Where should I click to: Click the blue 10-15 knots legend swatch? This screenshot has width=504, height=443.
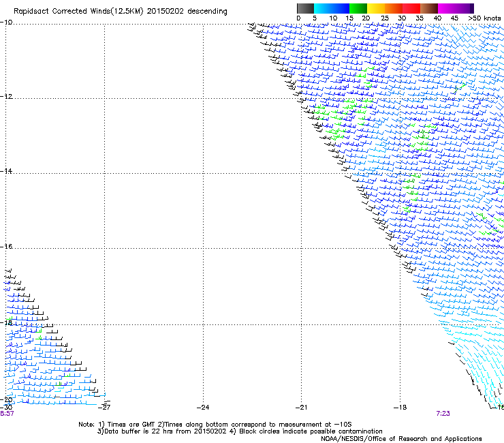(341, 8)
